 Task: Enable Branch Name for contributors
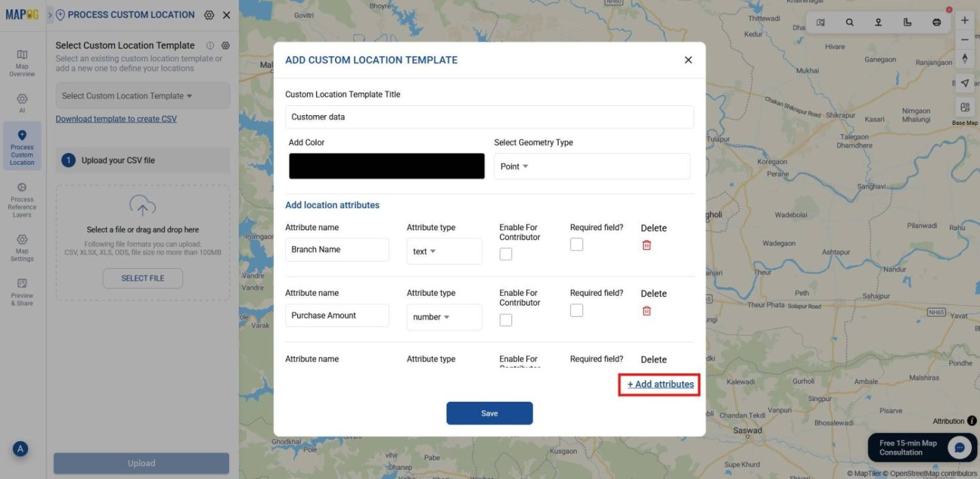pos(505,253)
